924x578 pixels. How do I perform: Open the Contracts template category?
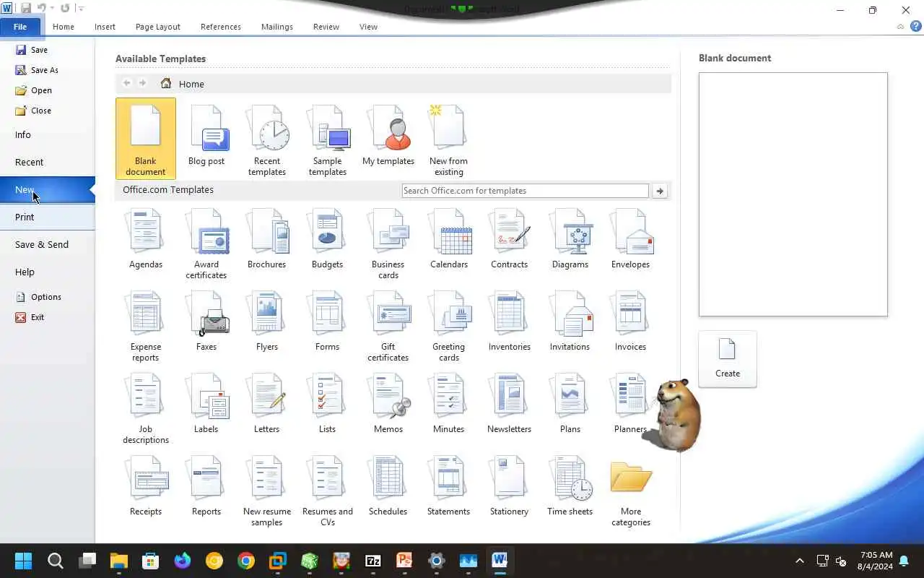point(510,239)
